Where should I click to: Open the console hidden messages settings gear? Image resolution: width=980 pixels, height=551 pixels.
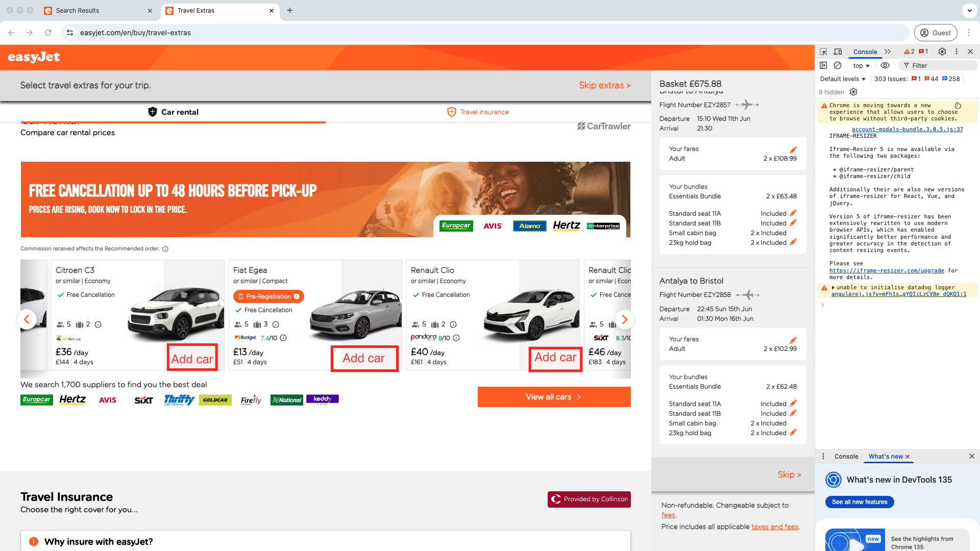pos(853,92)
